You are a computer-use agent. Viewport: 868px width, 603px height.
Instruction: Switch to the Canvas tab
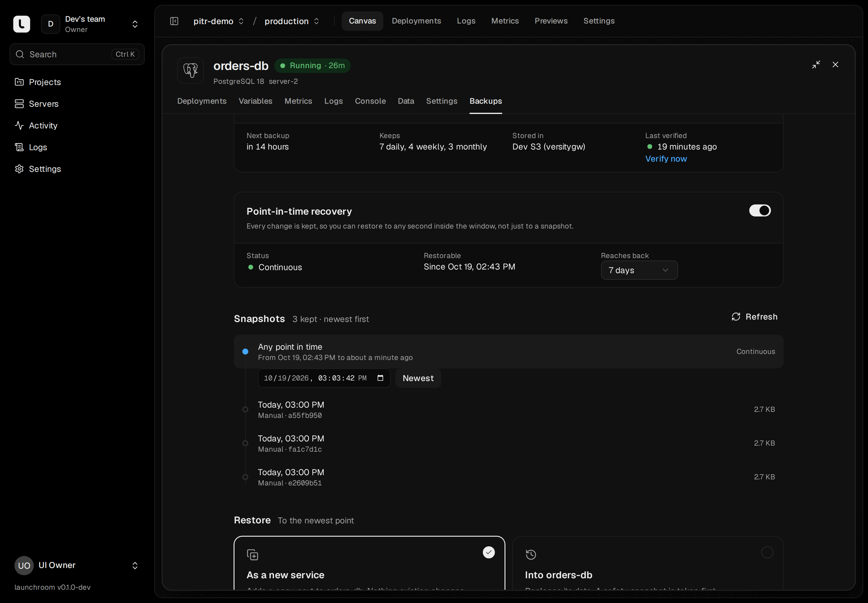[362, 21]
